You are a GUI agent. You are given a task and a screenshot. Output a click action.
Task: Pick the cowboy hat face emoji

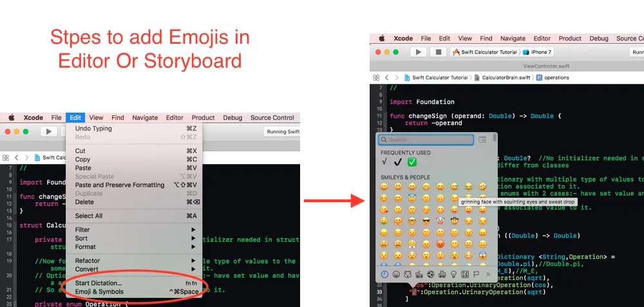click(x=454, y=221)
